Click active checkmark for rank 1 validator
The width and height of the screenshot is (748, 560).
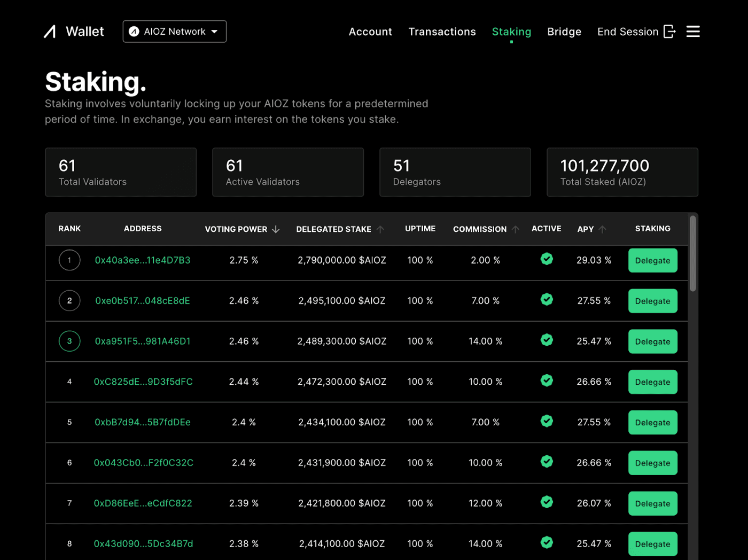547,259
